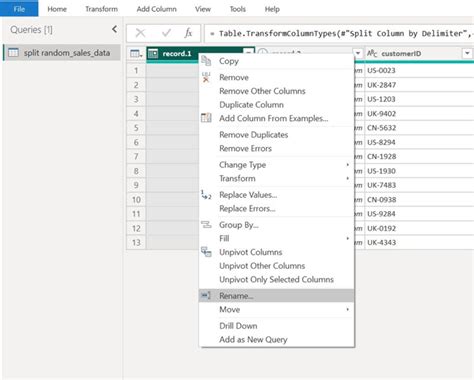The height and width of the screenshot is (380, 474).
Task: Click cell UK-2847
Action: point(419,85)
